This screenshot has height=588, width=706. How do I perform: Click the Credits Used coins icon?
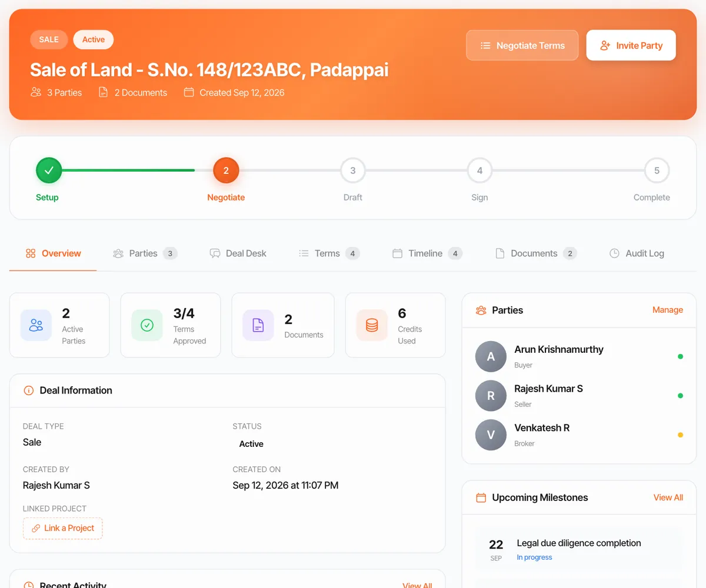pyautogui.click(x=372, y=325)
